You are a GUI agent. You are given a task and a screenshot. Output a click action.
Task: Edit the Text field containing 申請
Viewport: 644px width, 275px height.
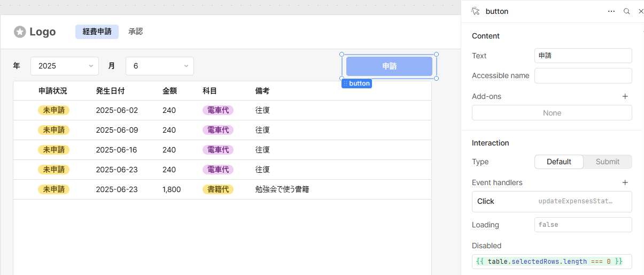583,56
